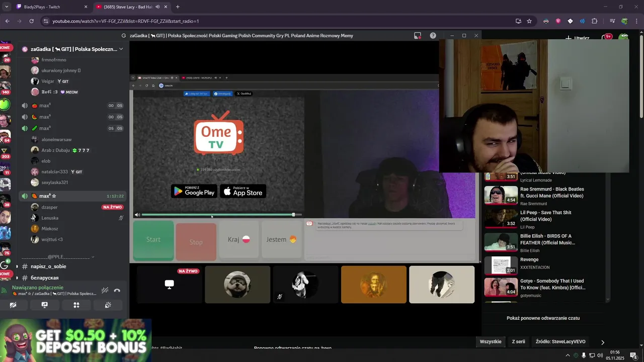The image size is (644, 362).
Task: Click install app icon in address bar
Action: pyautogui.click(x=518, y=21)
